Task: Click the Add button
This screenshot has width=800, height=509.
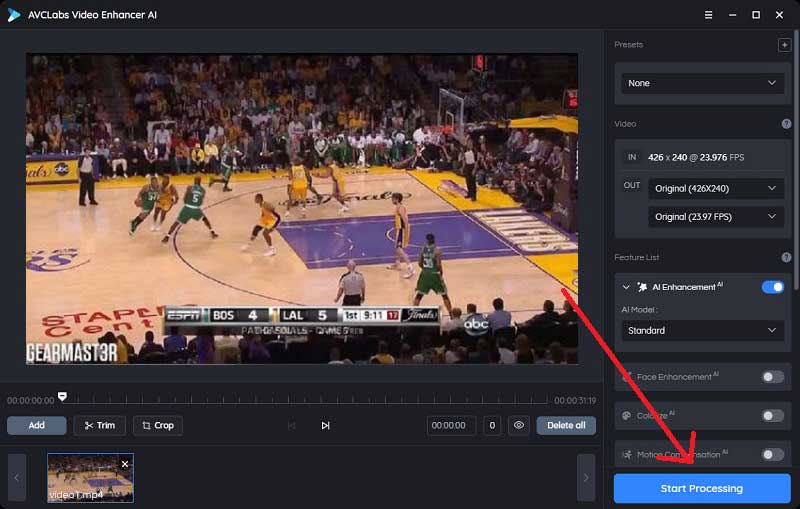Action: coord(37,425)
